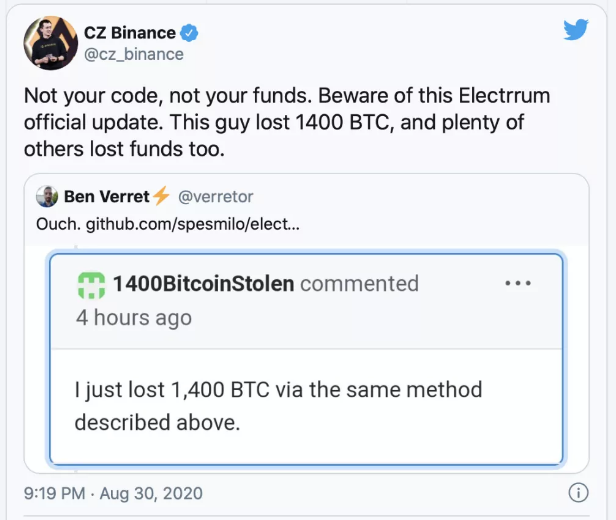This screenshot has width=616, height=520.
Task: Click the Twitter bird logo
Action: pos(575,29)
